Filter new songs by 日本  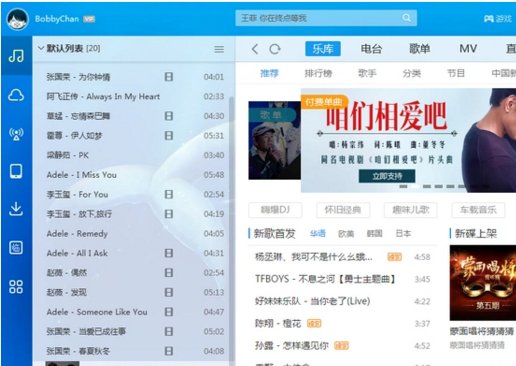coord(403,234)
